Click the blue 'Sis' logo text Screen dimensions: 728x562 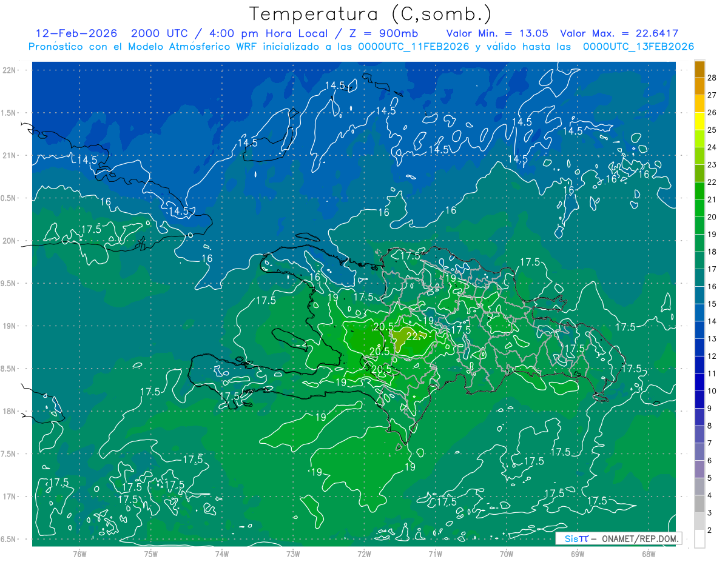571,538
